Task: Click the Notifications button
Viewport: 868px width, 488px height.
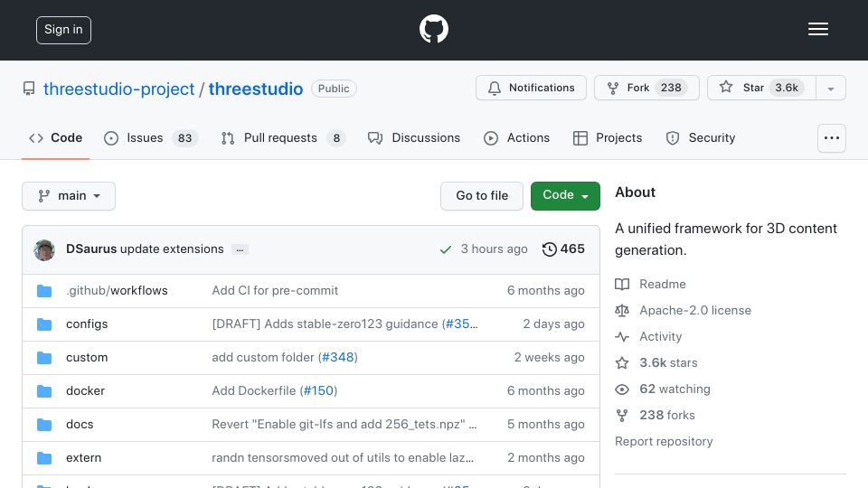Action: pyautogui.click(x=531, y=88)
